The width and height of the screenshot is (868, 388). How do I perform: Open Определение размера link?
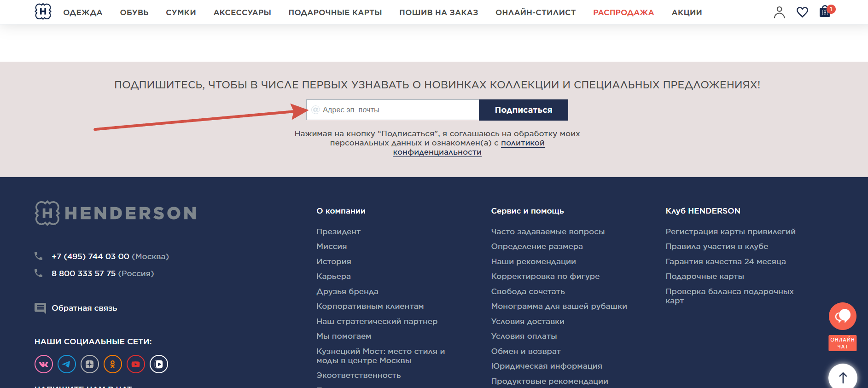click(x=537, y=246)
